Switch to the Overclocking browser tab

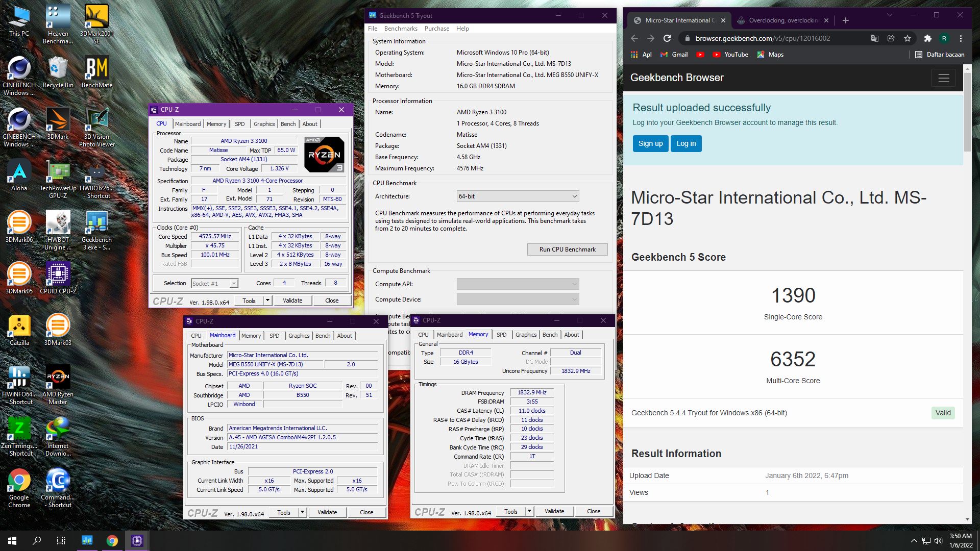(x=784, y=20)
